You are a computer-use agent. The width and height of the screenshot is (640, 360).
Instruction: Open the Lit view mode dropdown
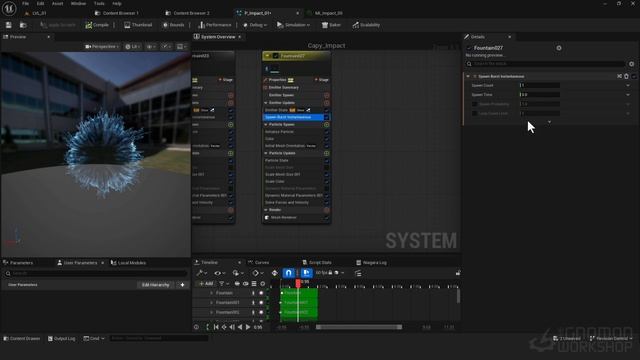coord(133,47)
